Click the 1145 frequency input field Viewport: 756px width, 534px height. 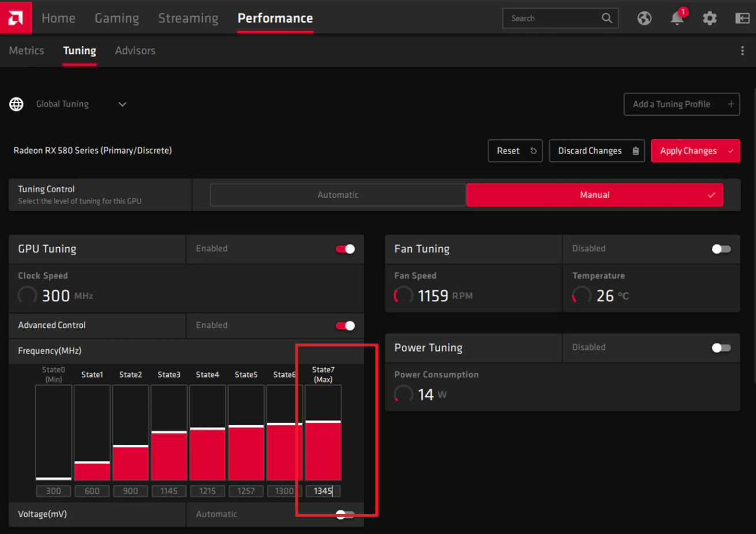169,491
